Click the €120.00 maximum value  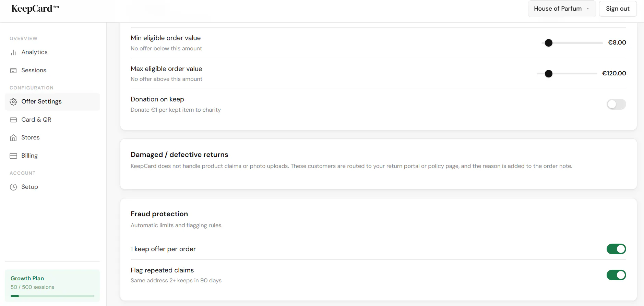pos(614,73)
